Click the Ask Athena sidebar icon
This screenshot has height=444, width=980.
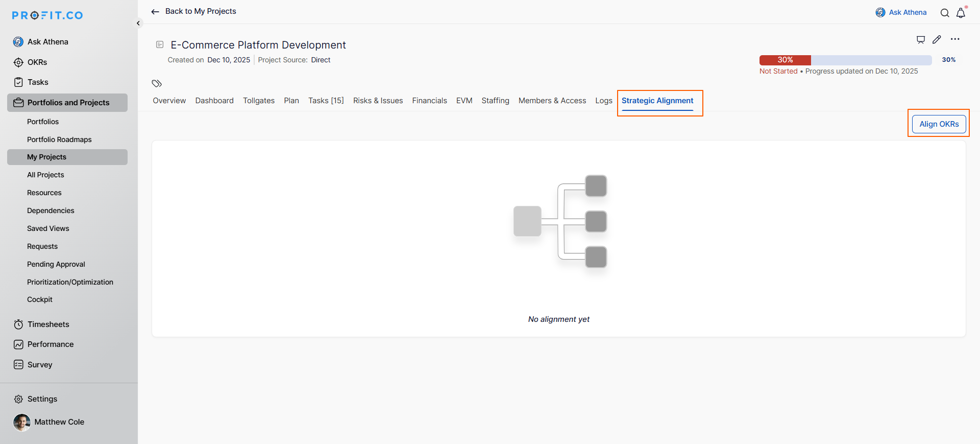[x=18, y=42]
